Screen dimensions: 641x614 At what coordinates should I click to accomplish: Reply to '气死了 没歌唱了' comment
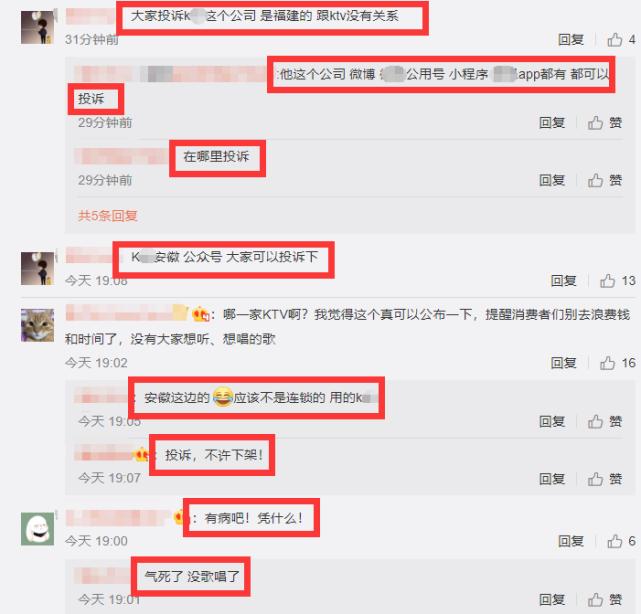[x=552, y=600]
